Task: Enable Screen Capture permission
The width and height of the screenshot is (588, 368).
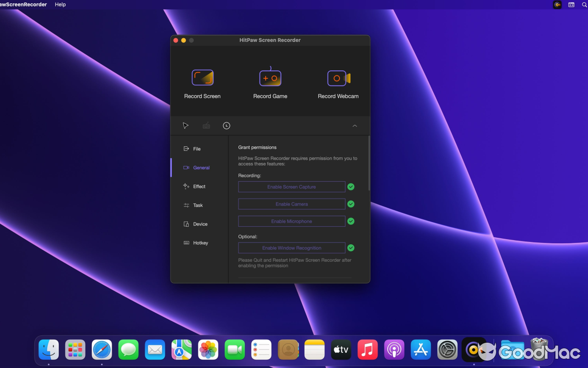Action: tap(291, 187)
